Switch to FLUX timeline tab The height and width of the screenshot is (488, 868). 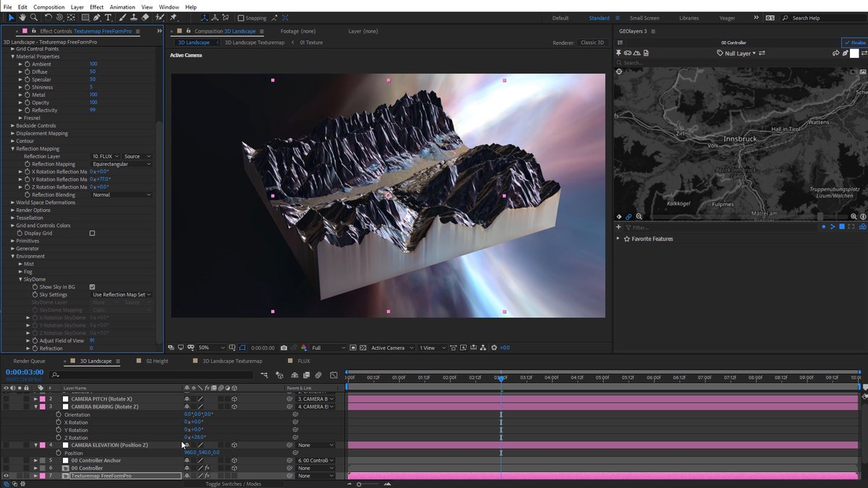304,361
